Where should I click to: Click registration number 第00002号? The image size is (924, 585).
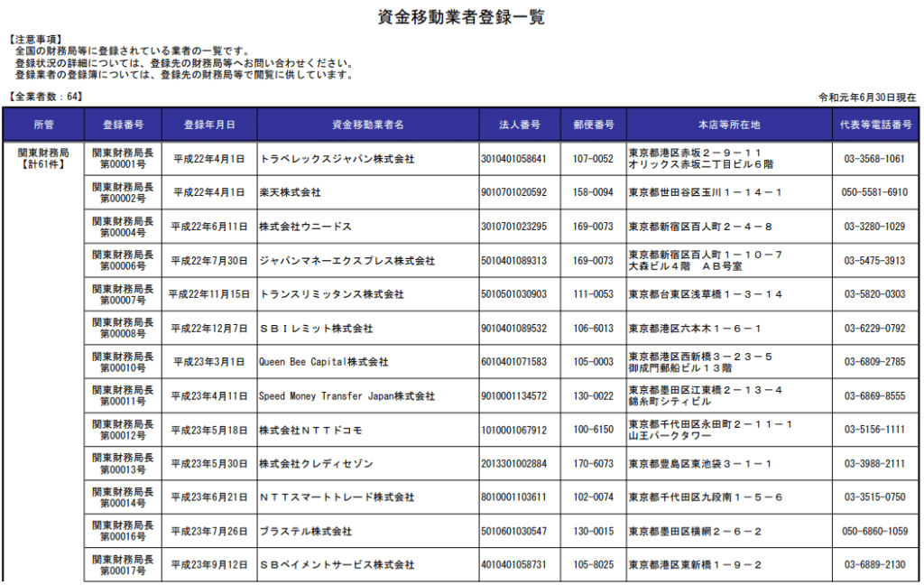pyautogui.click(x=123, y=198)
